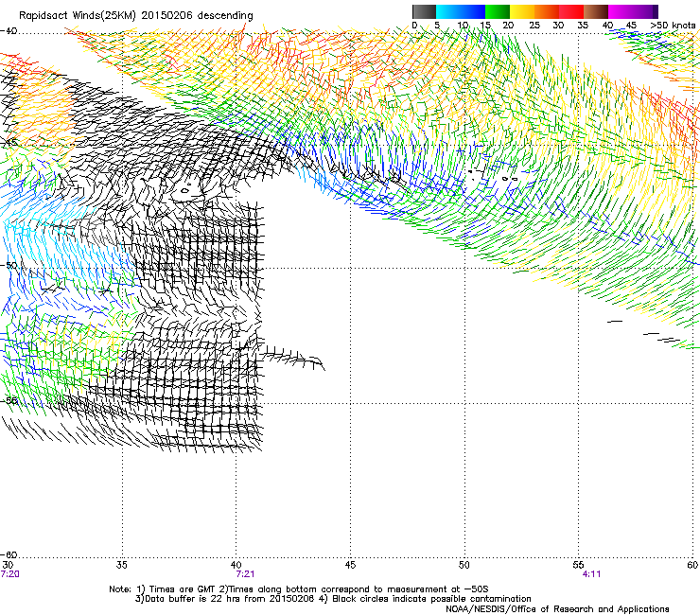The image size is (700, 615).
Task: Click the chart title 'Rapidsact Winds(25KM) 20150206 descending'
Action: coord(135,16)
